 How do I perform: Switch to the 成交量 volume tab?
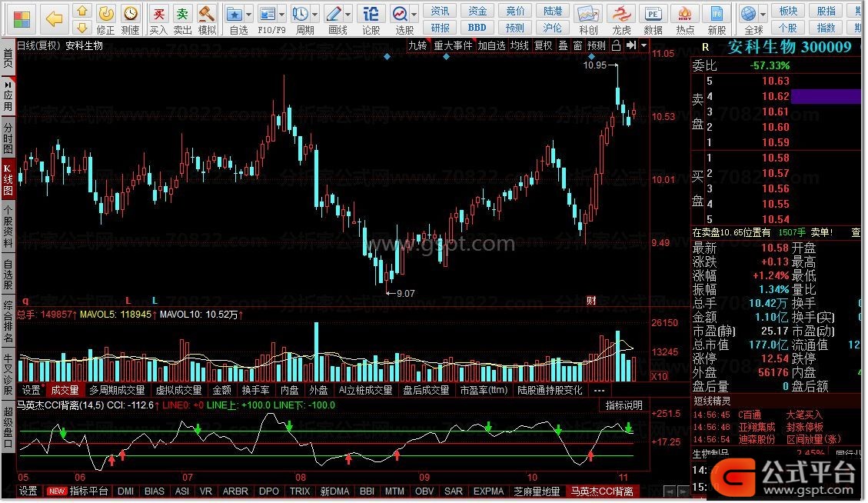(x=65, y=391)
